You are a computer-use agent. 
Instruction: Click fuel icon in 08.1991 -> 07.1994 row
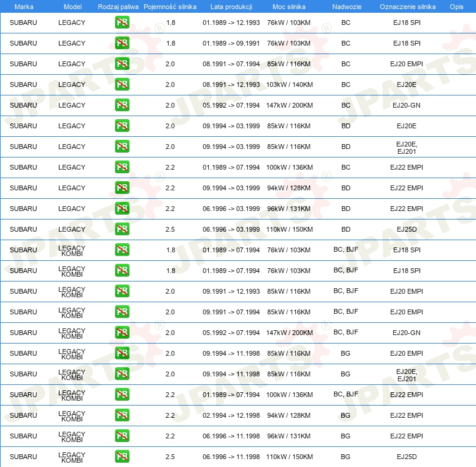122,64
